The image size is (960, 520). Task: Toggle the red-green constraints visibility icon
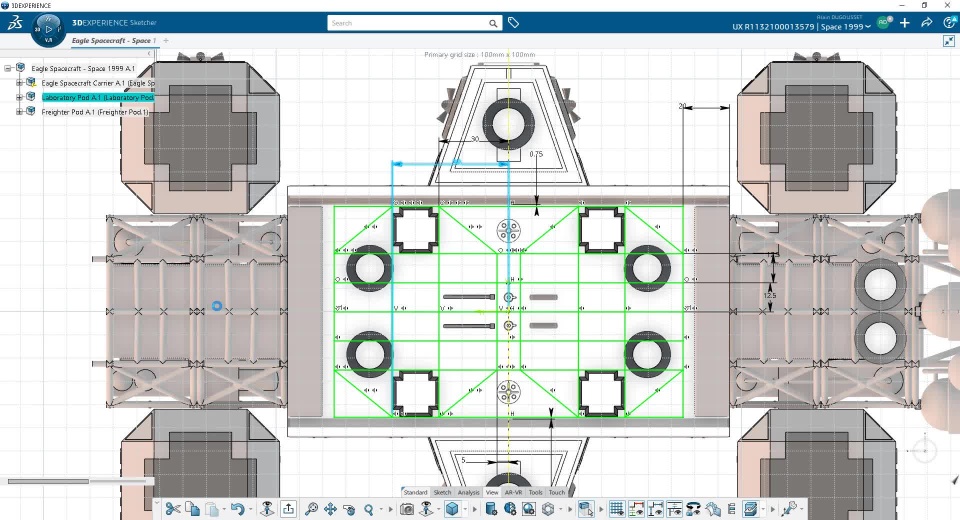pos(636,509)
